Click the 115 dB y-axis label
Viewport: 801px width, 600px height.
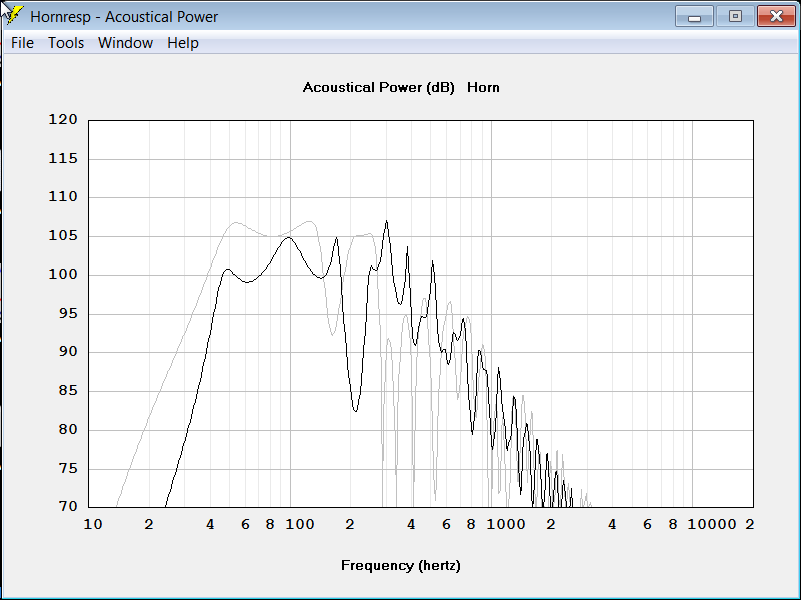click(63, 159)
